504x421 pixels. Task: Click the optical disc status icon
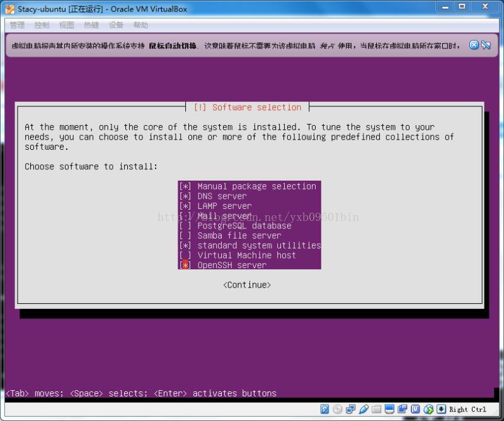click(338, 409)
